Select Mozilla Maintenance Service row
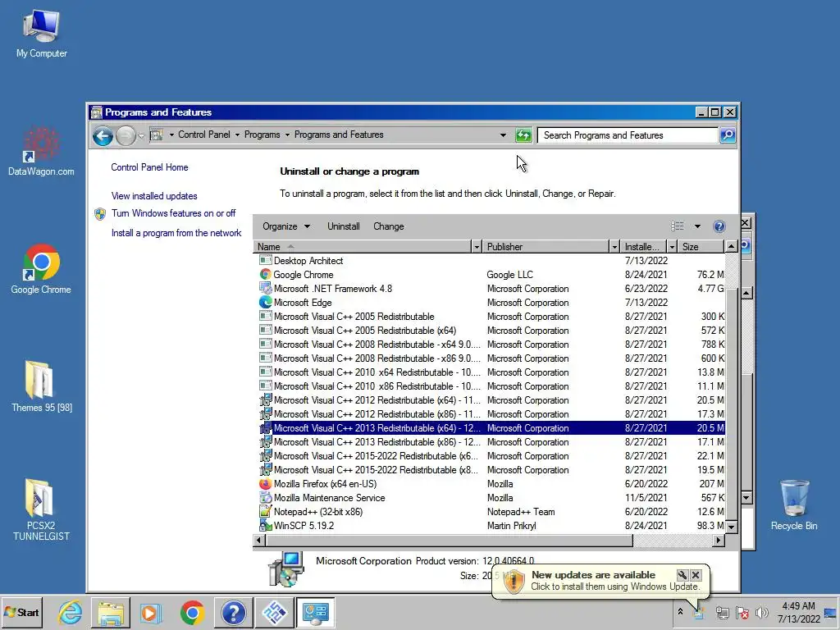 pos(489,497)
